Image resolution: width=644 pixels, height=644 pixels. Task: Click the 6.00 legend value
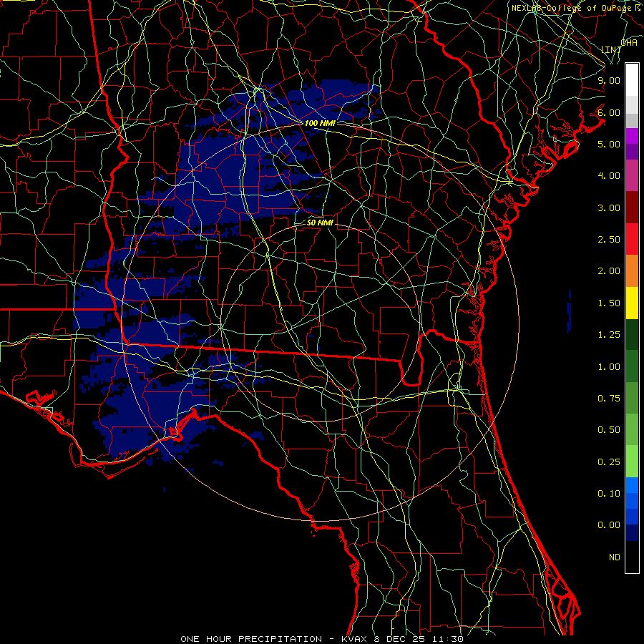(x=609, y=112)
